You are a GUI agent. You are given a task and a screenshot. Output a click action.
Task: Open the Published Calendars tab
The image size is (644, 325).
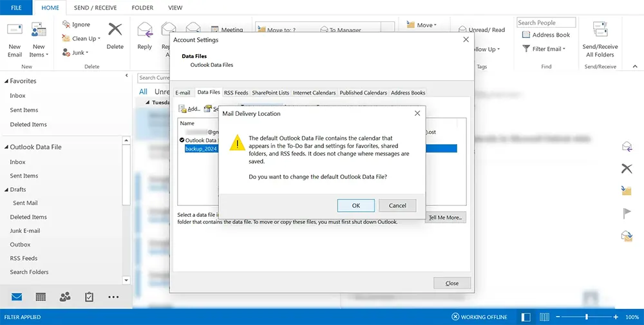click(363, 93)
